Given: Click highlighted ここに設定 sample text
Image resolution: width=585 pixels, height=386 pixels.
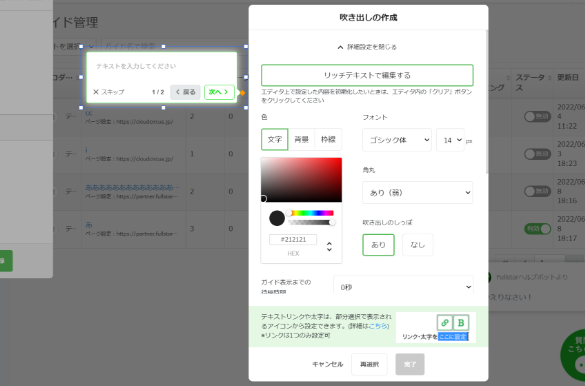Looking at the screenshot, I should [x=453, y=337].
